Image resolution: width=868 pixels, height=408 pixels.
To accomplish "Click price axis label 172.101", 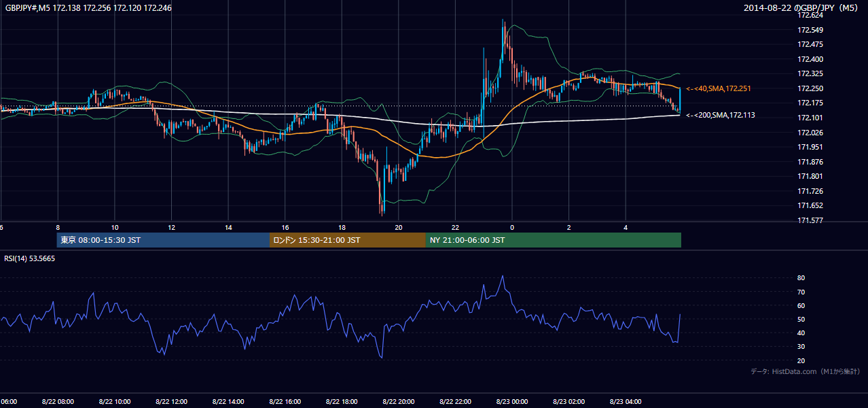I will 811,118.
